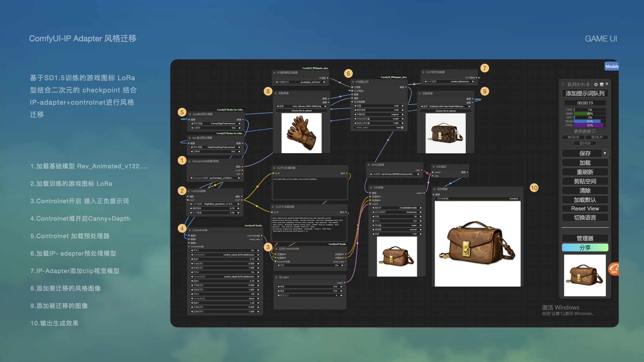Open the LoRA名称 trilightlabs_gameicon selector

[215, 204]
